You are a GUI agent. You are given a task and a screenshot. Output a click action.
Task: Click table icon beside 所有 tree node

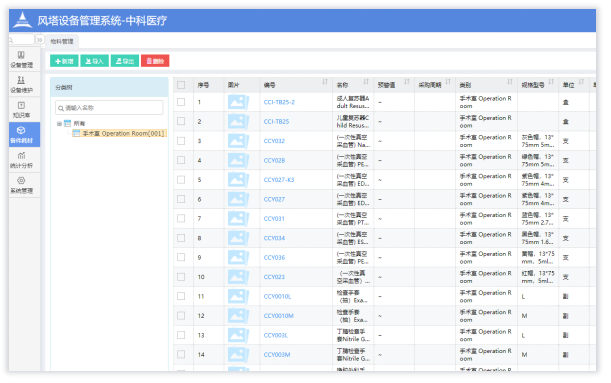click(67, 124)
